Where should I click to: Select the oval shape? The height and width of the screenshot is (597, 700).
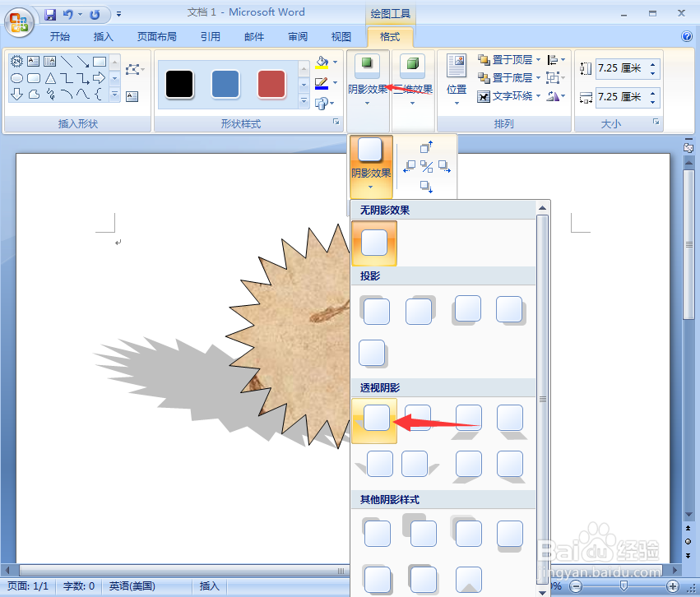tap(16, 78)
